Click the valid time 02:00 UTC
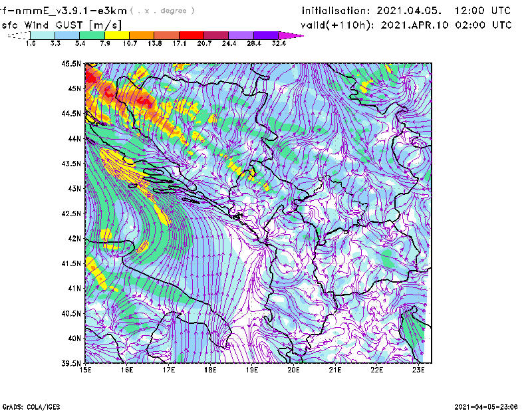Viewport: 532px width, 411px height. [x=483, y=25]
